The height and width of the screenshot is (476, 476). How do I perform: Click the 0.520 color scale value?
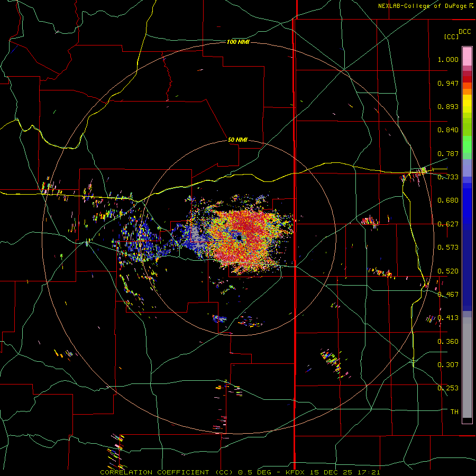(x=448, y=271)
